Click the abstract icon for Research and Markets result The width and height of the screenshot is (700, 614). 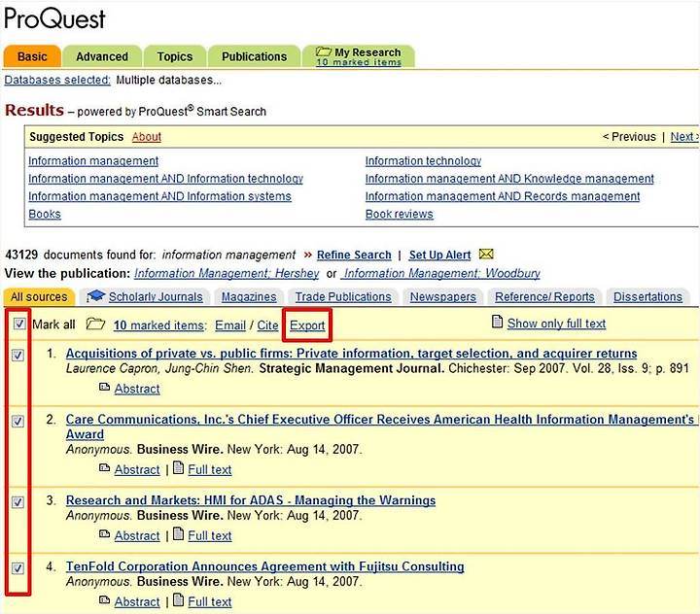(x=104, y=534)
